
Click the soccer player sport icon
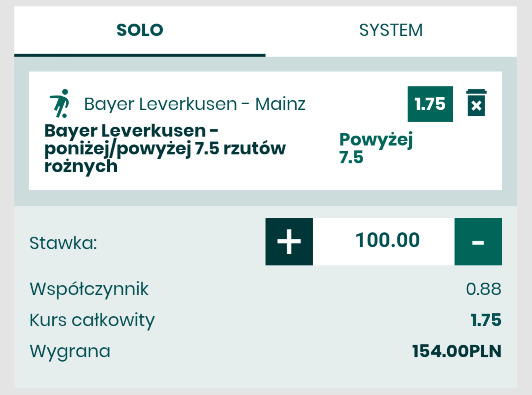click(x=60, y=103)
